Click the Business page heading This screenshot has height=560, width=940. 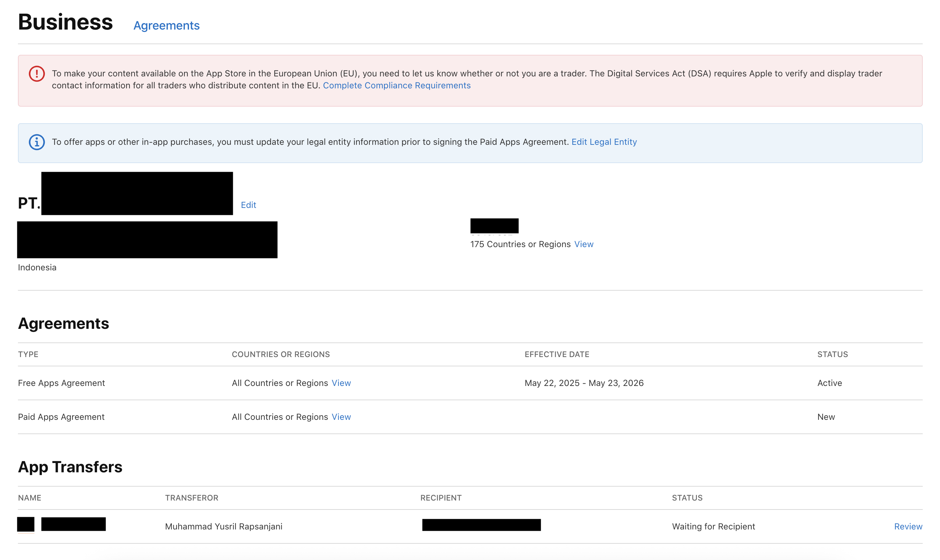pos(65,22)
